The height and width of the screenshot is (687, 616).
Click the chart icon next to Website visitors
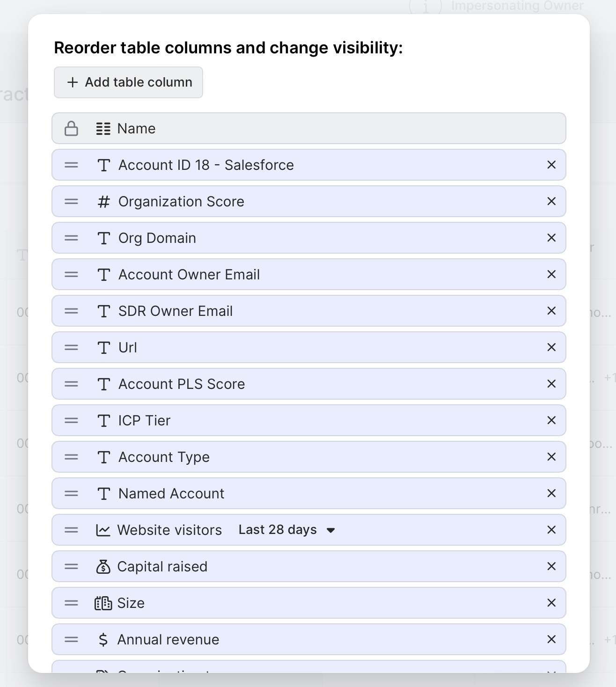click(103, 530)
